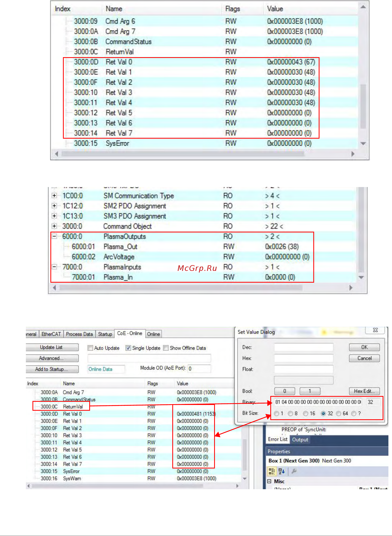Select bit size 8 radio button

pos(290,414)
